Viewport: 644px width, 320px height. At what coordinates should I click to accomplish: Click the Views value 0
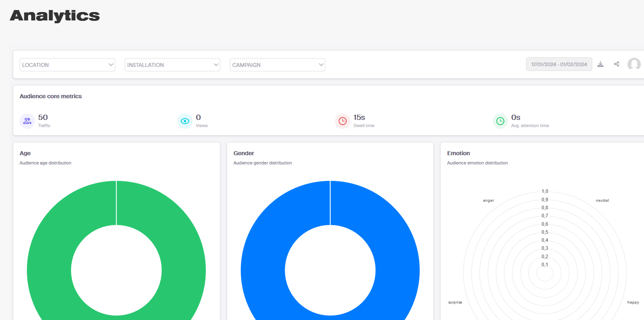(x=198, y=117)
